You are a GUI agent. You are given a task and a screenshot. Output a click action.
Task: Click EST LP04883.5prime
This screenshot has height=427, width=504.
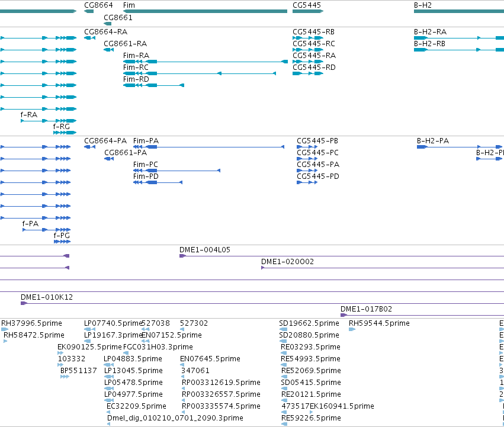[x=133, y=359]
